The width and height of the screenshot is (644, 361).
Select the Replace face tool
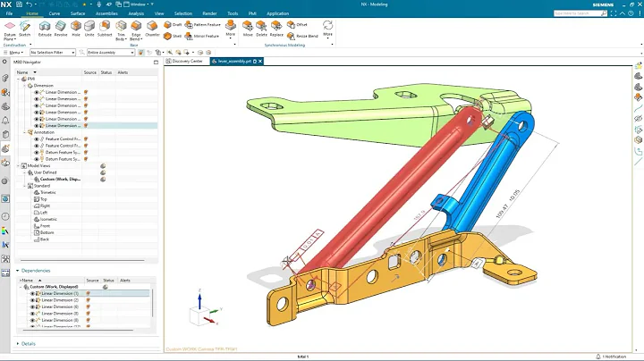[x=276, y=29]
